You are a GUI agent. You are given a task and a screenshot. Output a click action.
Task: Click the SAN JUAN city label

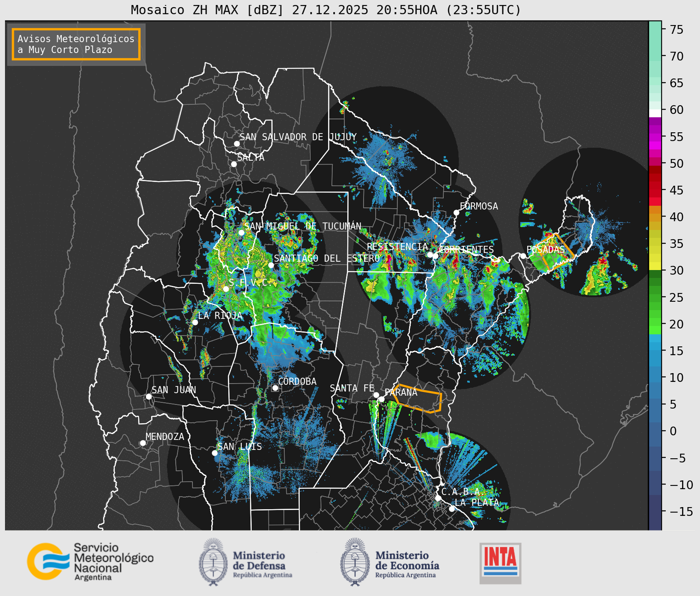point(174,390)
